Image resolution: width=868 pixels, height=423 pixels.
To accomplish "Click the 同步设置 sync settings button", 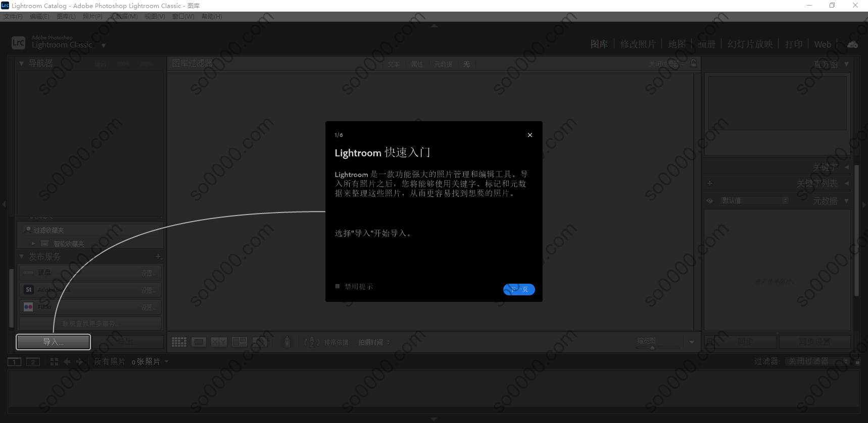I will coord(814,342).
